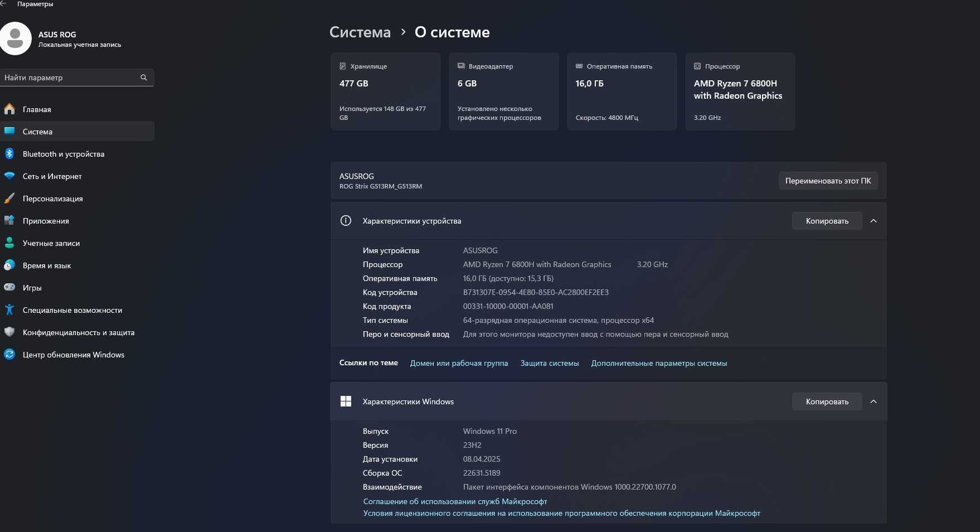Viewport: 980px width, 532px height.
Task: Select Приложения in the sidebar
Action: 77,221
